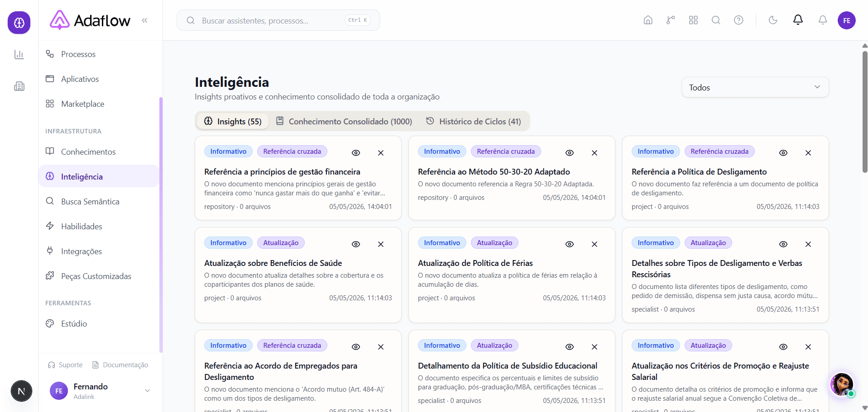The height and width of the screenshot is (412, 868).
Task: Toggle eye on Método 50-30-20 card
Action: (x=570, y=153)
